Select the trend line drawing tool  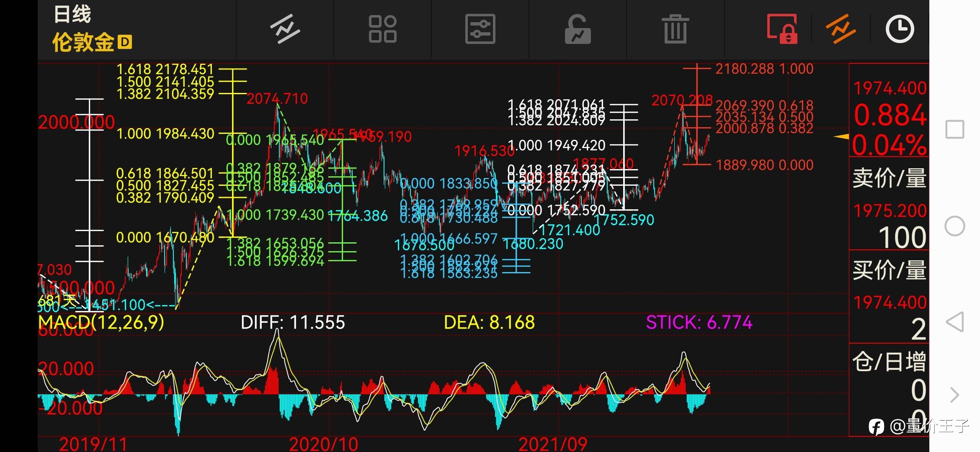(285, 29)
